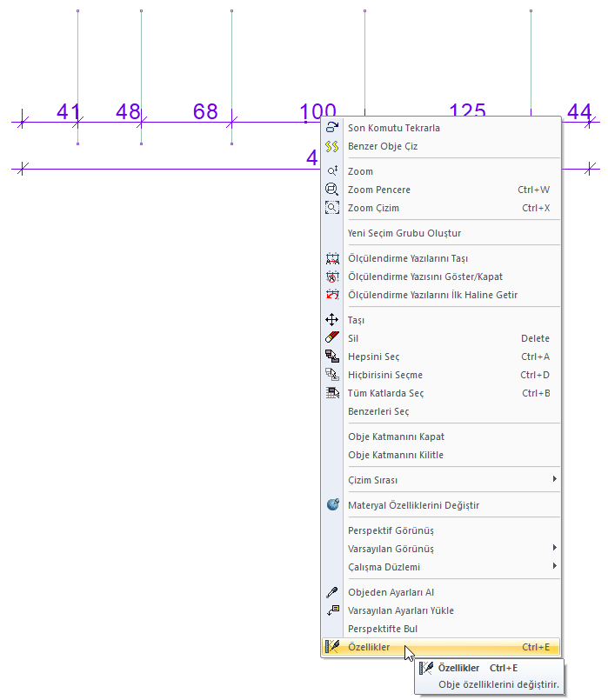The image size is (608, 700).
Task: Click dimension value 48 on drawing
Action: (128, 111)
